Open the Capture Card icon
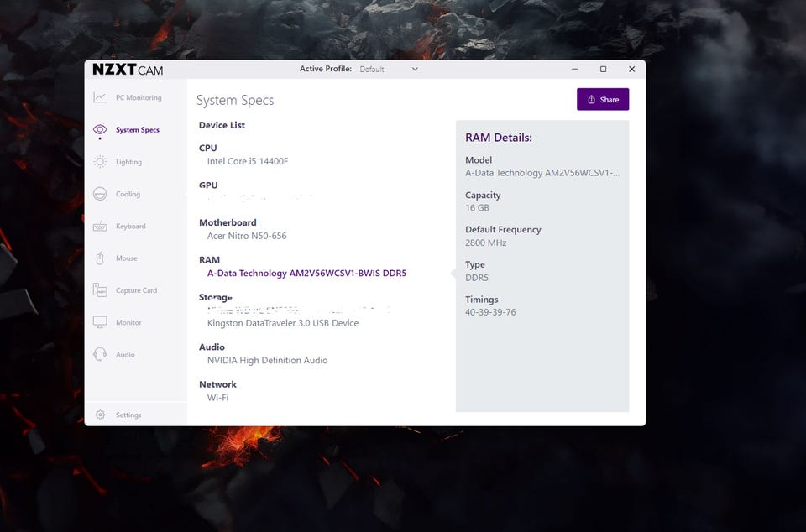 click(x=100, y=290)
